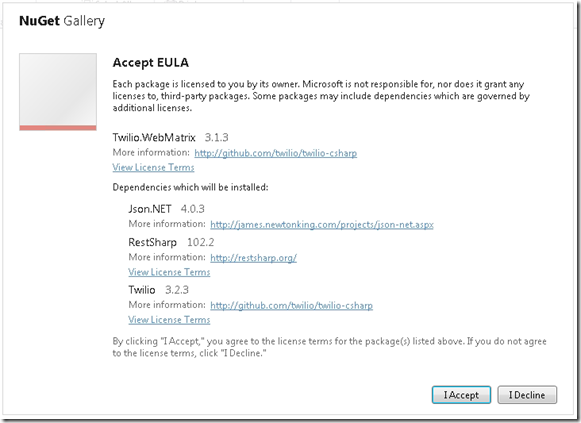View License Terms for Twilio.WebMatrix
This screenshot has height=423, width=581.
153,167
